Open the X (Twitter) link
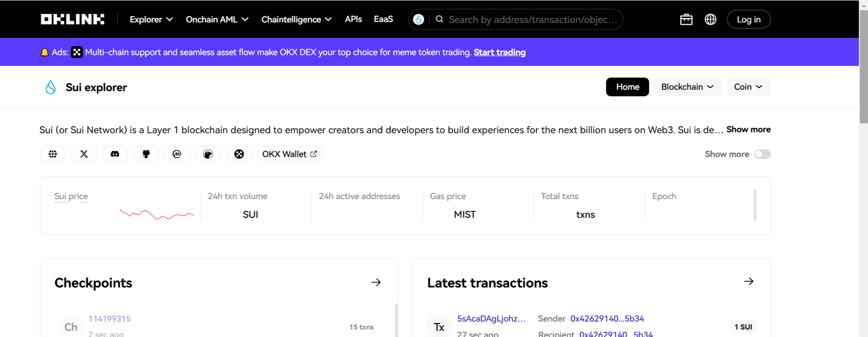Screen dimensions: 868x337 (84, 154)
